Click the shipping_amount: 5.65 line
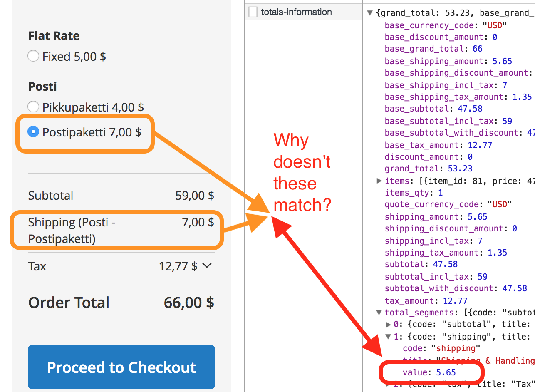 [x=436, y=217]
